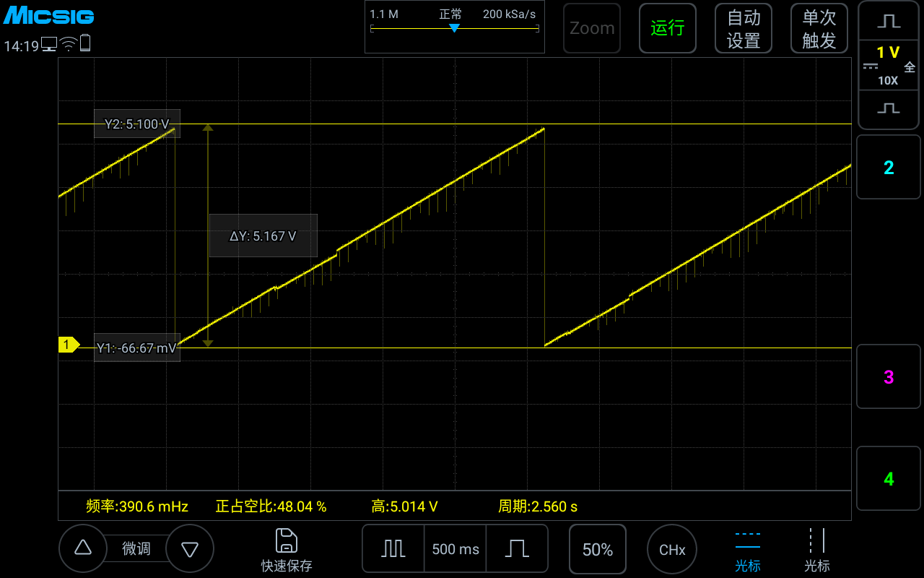Select the single-pulse timebase narrow icon
924x578 pixels.
517,548
